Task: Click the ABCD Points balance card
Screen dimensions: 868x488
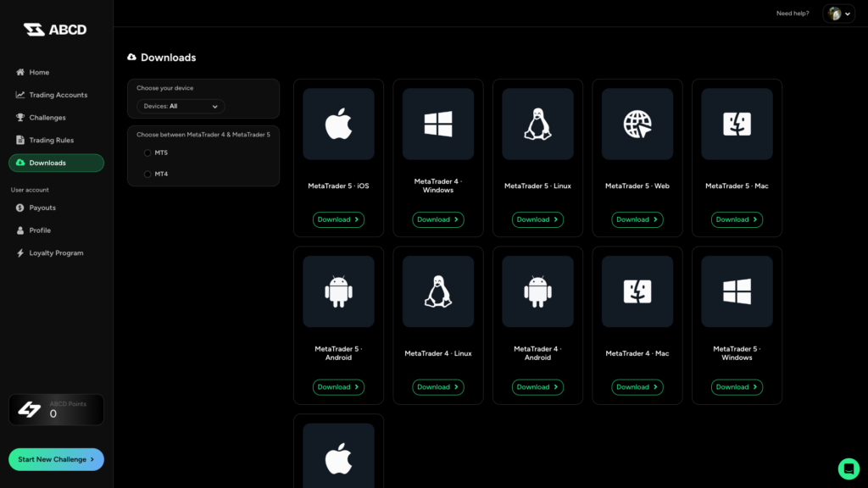Action: pyautogui.click(x=56, y=409)
